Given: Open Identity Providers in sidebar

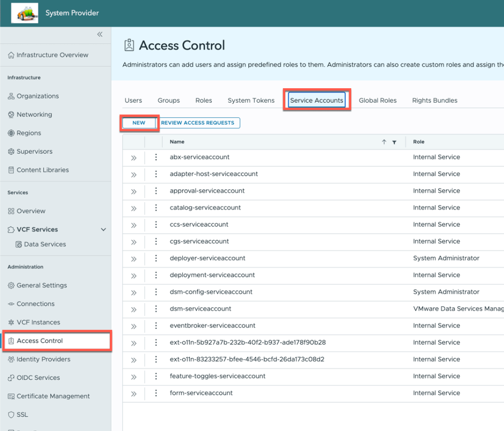Looking at the screenshot, I should coord(43,359).
